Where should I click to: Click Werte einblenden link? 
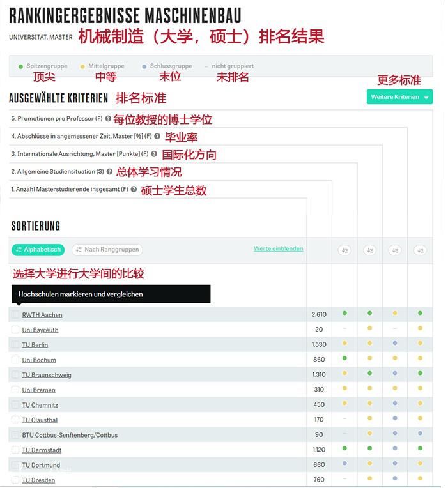pos(279,248)
